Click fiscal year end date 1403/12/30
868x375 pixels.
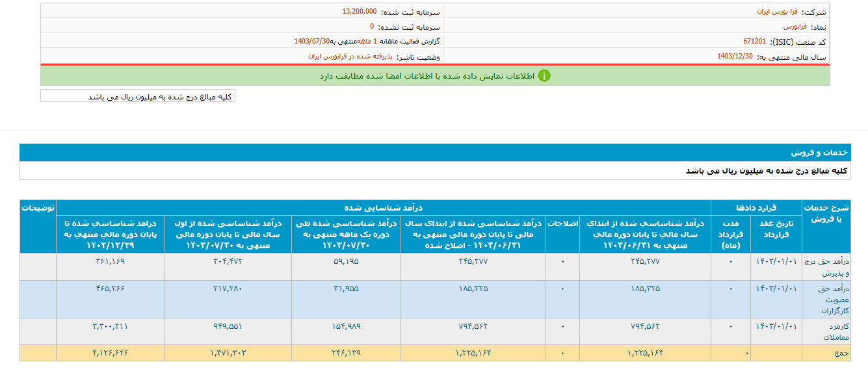[735, 56]
